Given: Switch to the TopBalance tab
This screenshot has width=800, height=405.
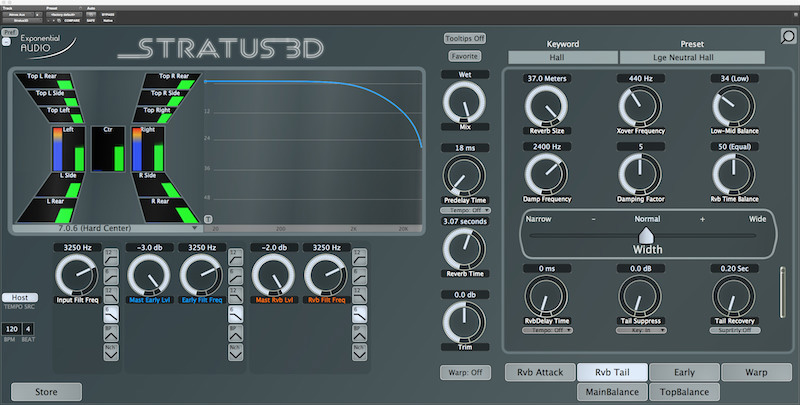Looking at the screenshot, I should pyautogui.click(x=684, y=392).
